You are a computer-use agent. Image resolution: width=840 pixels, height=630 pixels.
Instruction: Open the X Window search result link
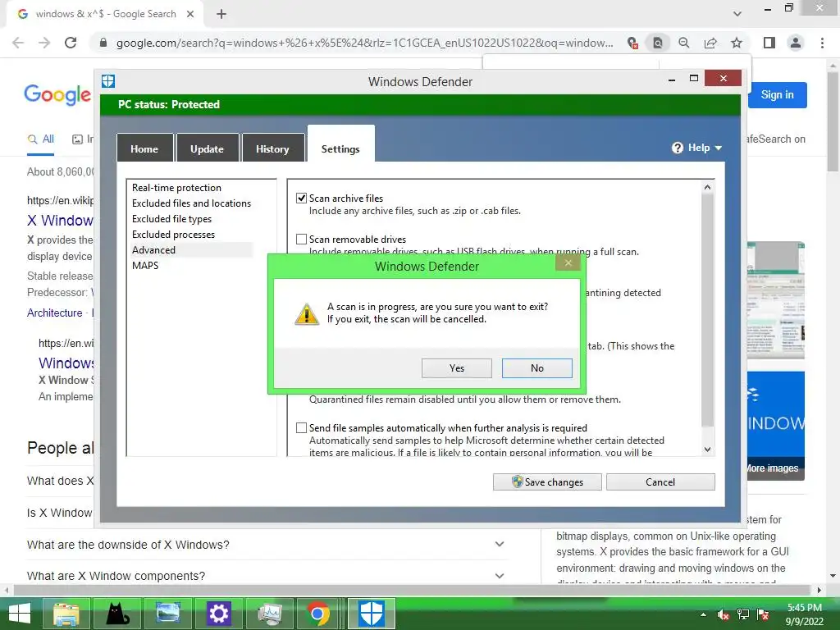60,220
